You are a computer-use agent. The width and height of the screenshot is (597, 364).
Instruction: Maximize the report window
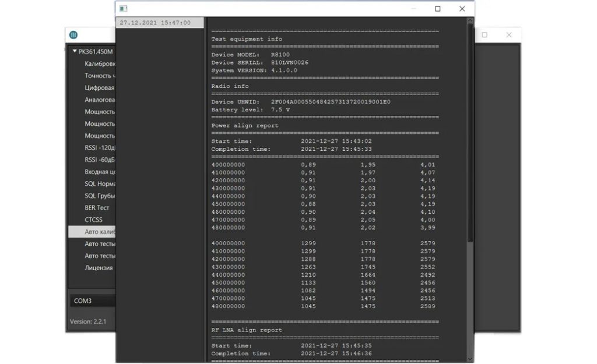click(438, 9)
